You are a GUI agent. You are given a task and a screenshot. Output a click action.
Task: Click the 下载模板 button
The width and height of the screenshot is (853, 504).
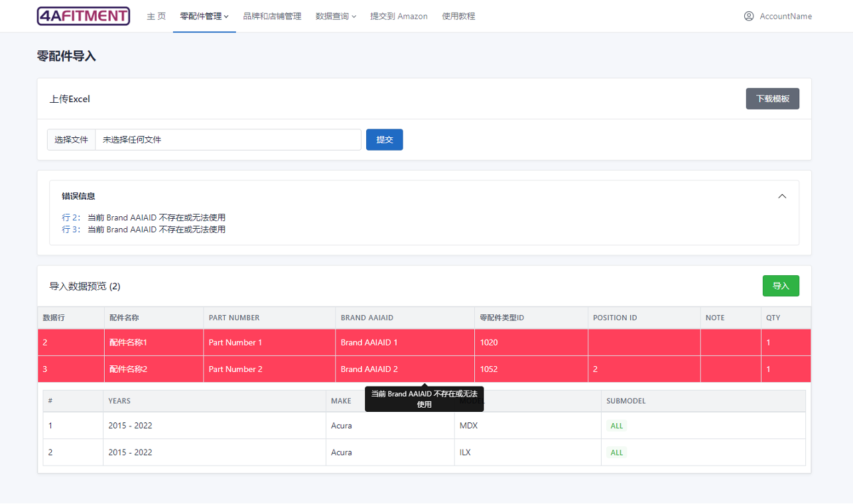click(772, 99)
